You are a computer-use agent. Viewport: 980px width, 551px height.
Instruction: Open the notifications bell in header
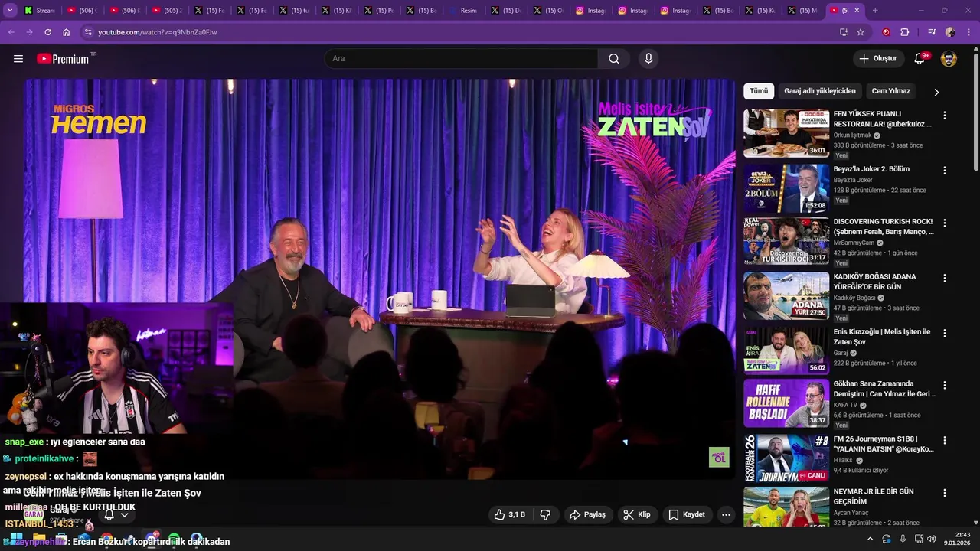click(920, 59)
